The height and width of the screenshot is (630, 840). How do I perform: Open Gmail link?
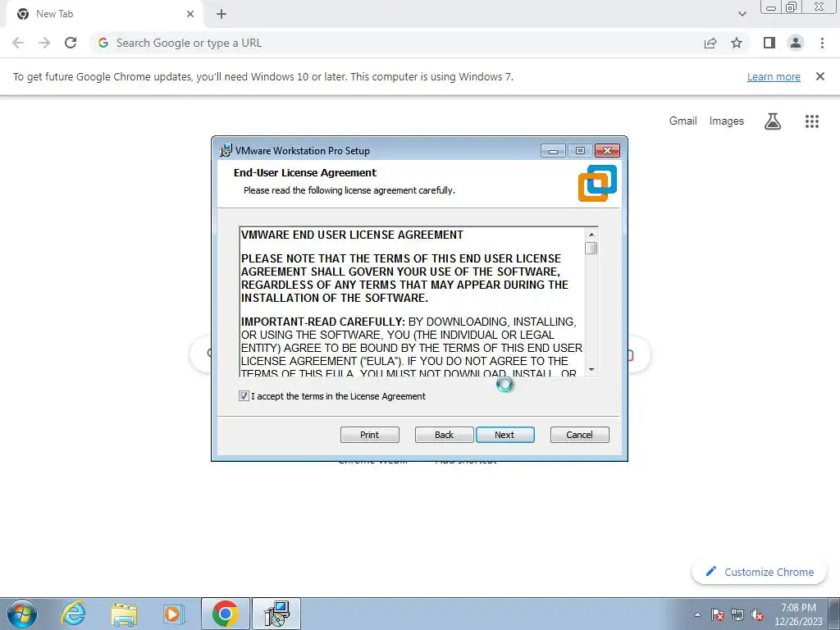[683, 121]
